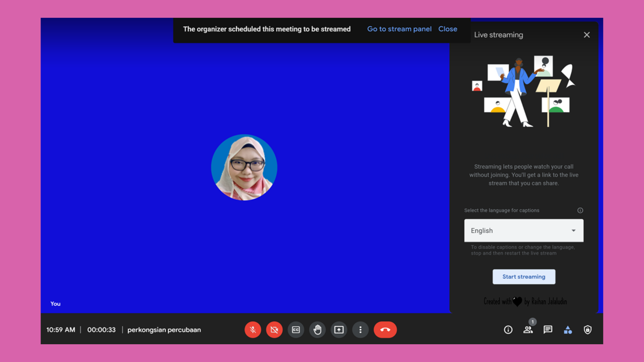644x362 pixels.
Task: Turn on your camera
Action: click(274, 329)
